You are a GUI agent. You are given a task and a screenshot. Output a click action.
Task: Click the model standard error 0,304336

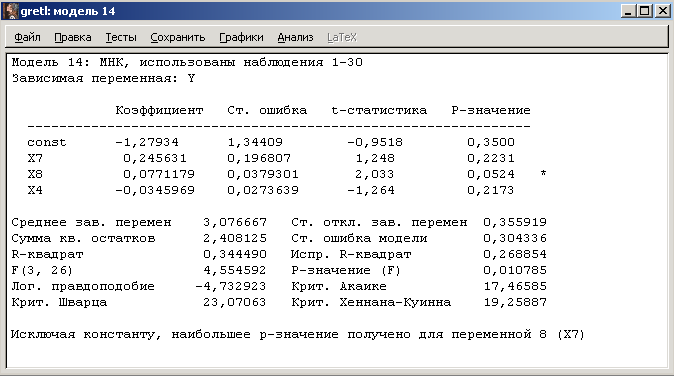coord(515,238)
